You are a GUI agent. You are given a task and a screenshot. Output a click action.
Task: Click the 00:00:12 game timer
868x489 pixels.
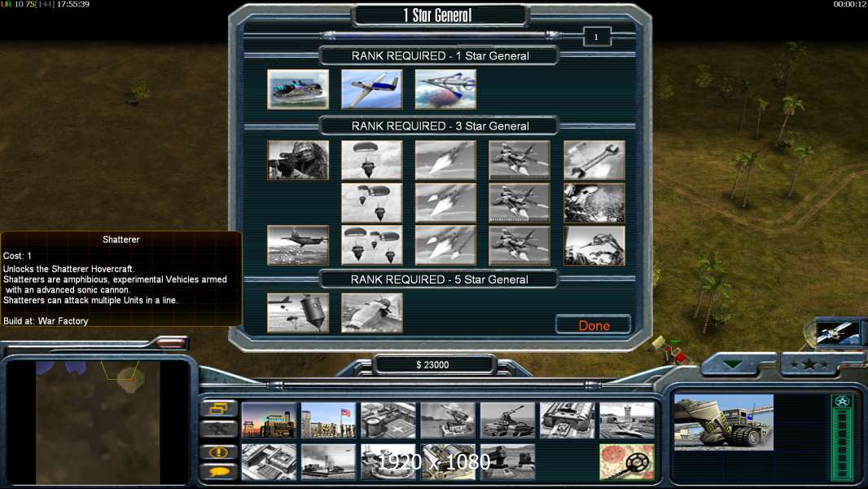click(x=850, y=4)
